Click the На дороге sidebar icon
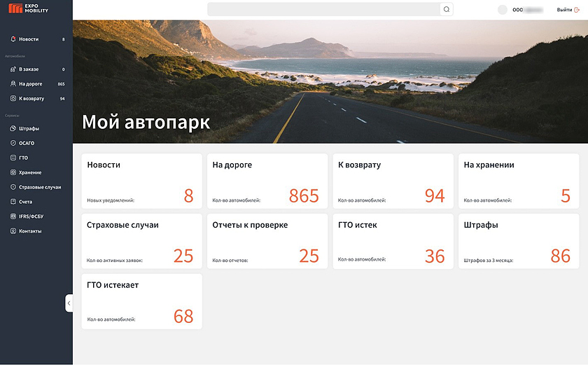588x365 pixels. point(13,84)
